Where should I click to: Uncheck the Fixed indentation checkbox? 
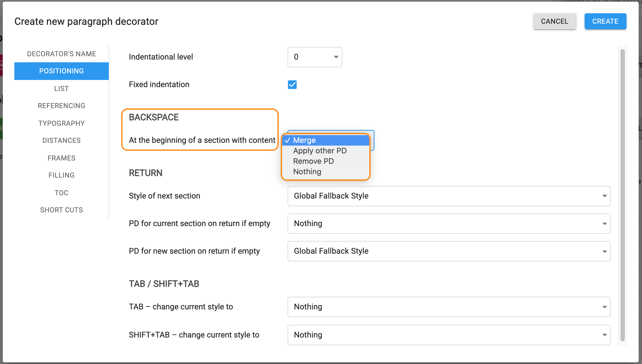point(292,85)
